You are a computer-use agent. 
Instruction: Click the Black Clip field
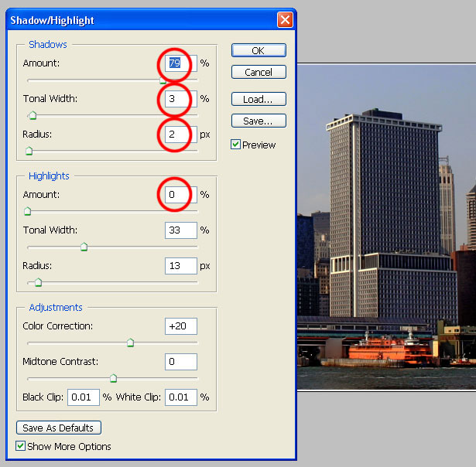pyautogui.click(x=84, y=397)
